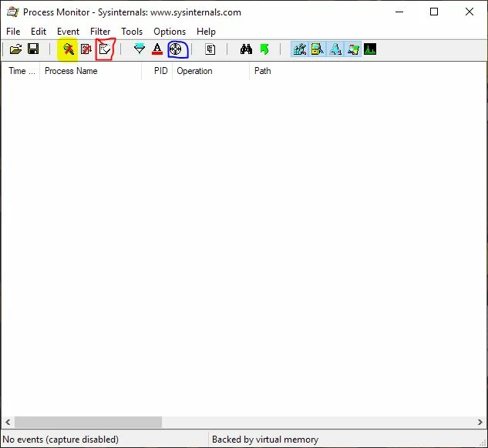Toggle Network activity display icon
488x448 pixels.
(335, 49)
